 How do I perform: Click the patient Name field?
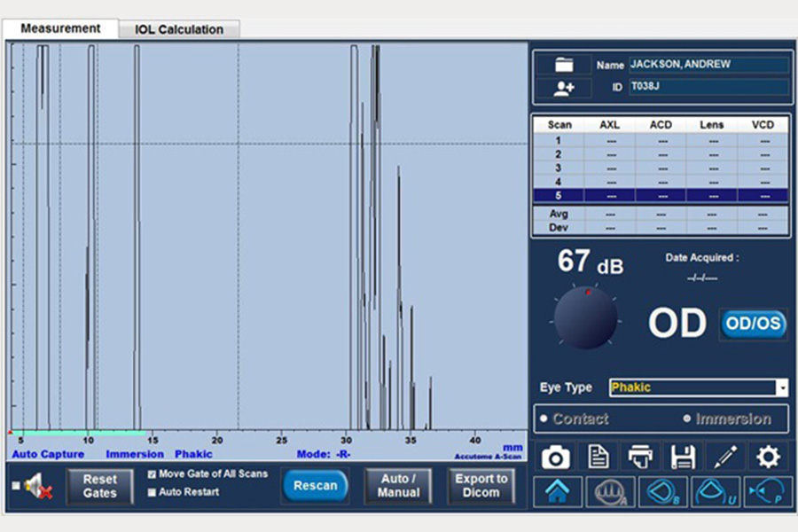tap(709, 65)
